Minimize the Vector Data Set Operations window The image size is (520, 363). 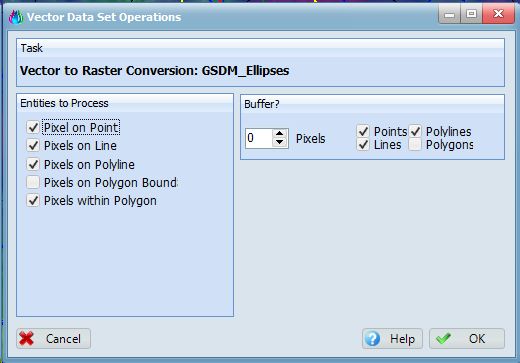click(x=449, y=14)
